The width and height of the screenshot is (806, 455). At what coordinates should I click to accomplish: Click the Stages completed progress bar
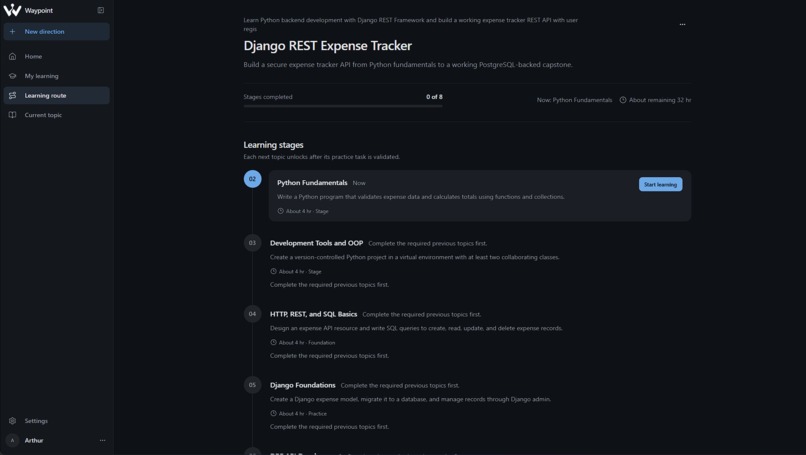[343, 106]
